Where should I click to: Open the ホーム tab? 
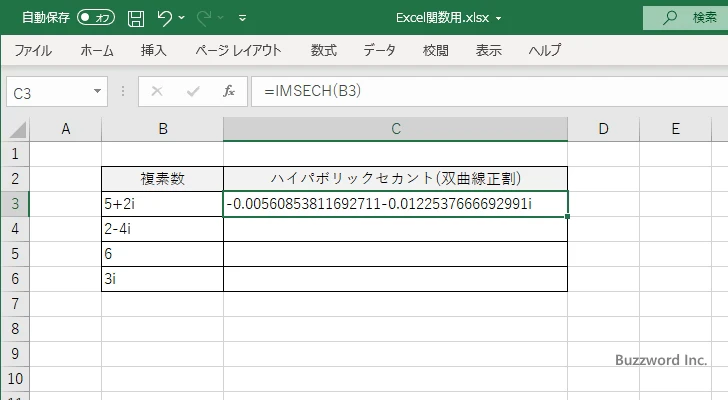point(97,50)
